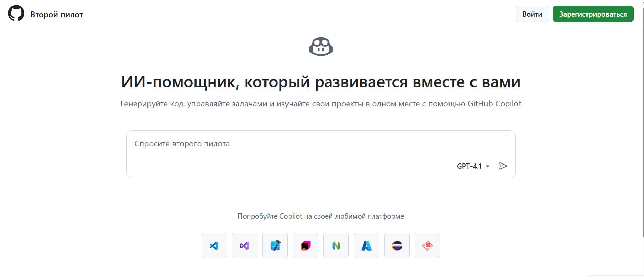Viewport: 644px width, 277px height.
Task: Click the ИИ-помощник main heading text
Action: pyautogui.click(x=321, y=82)
